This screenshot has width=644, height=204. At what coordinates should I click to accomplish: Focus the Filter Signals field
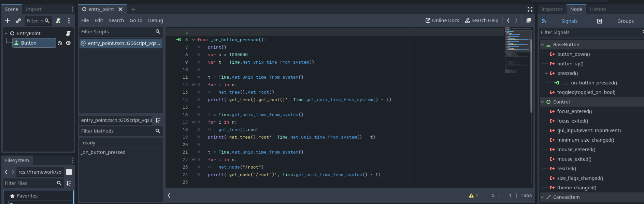point(591,32)
